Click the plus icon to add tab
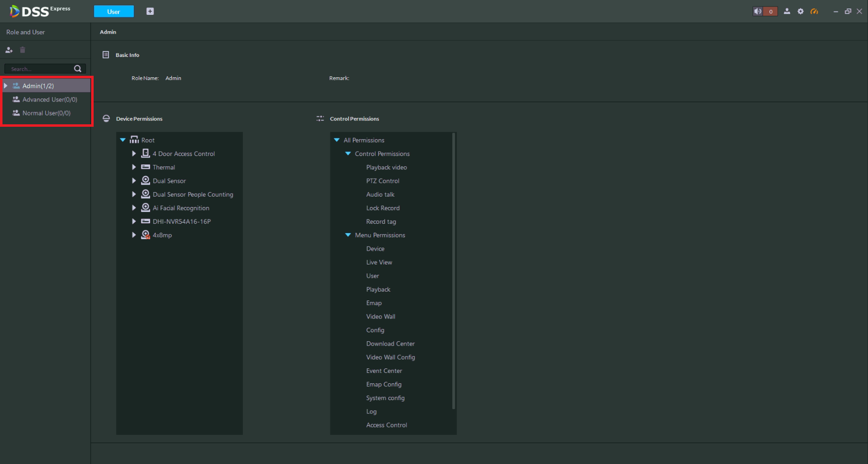The height and width of the screenshot is (464, 868). point(150,11)
